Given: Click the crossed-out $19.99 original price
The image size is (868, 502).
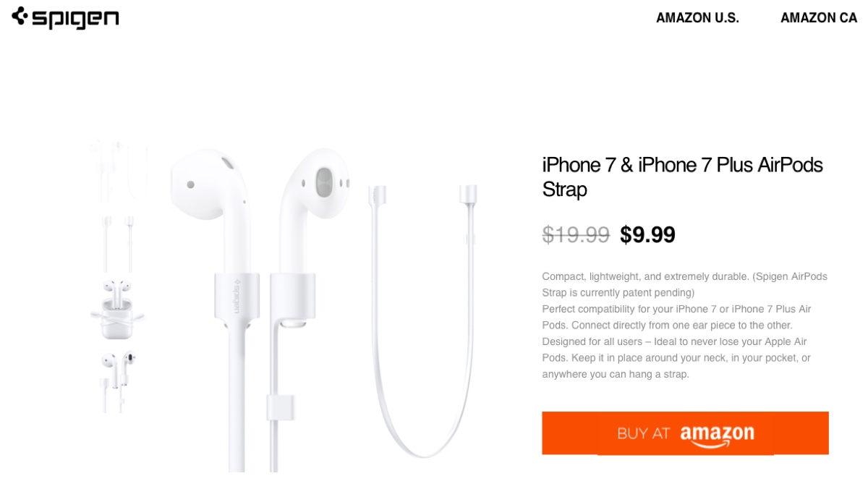Looking at the screenshot, I should pos(576,235).
